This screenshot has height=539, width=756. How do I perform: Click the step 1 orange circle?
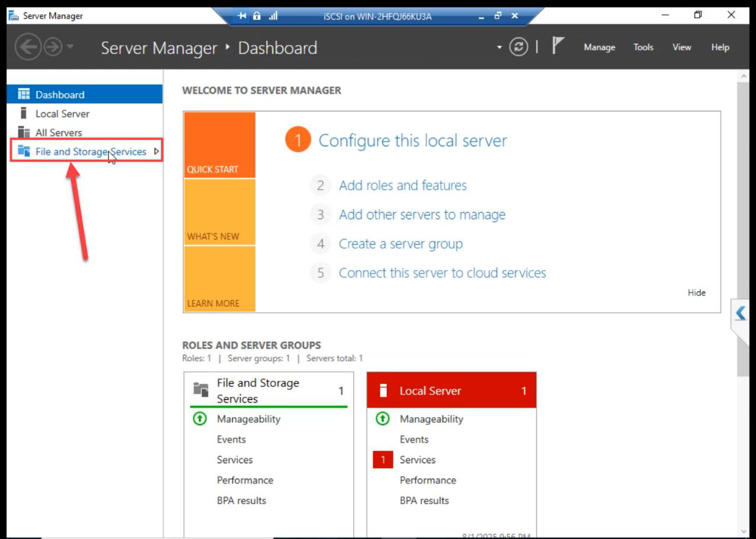[298, 140]
